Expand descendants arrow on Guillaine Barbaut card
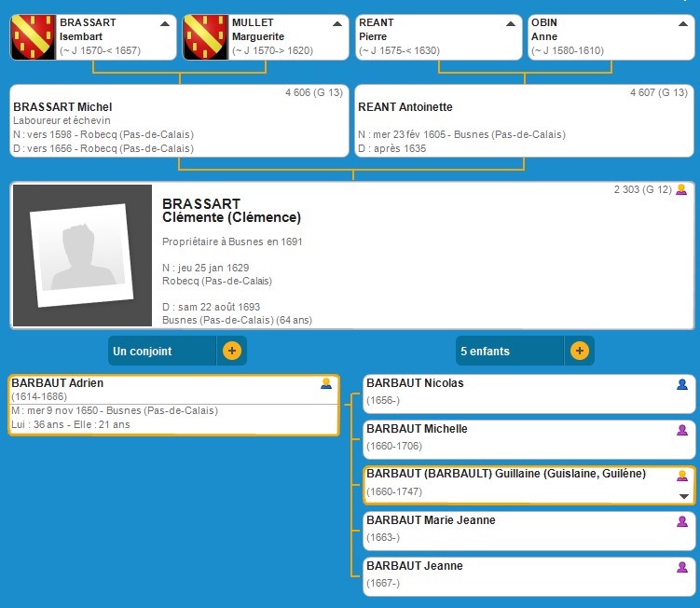Image resolution: width=700 pixels, height=608 pixels. click(x=683, y=496)
